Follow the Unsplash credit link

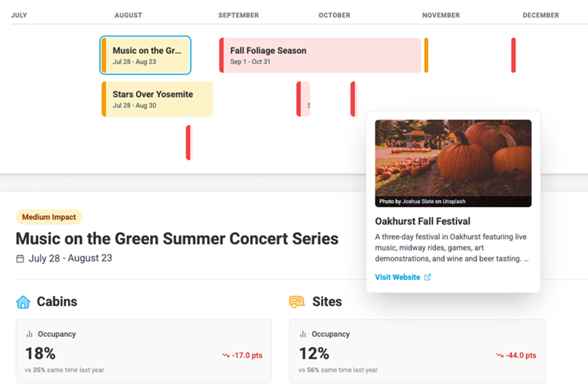454,202
